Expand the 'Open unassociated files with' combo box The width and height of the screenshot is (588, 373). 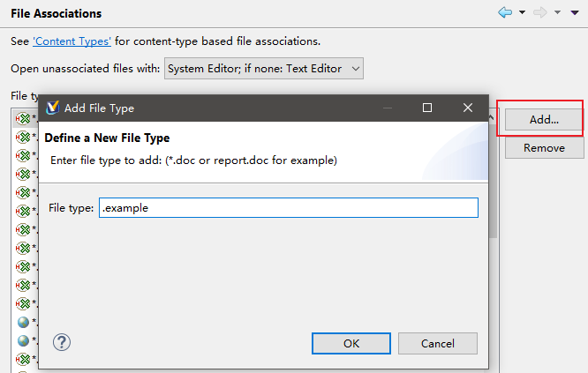tap(263, 68)
